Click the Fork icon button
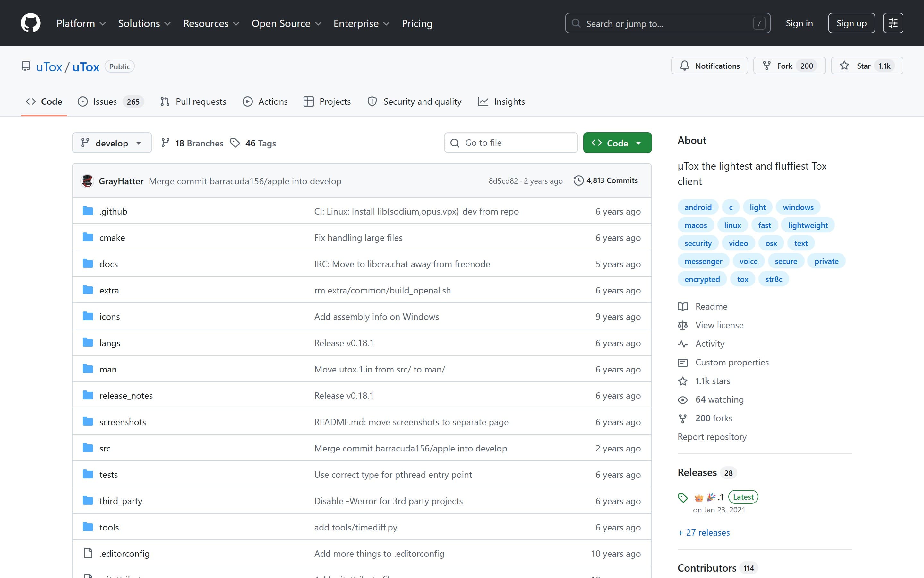 click(766, 66)
